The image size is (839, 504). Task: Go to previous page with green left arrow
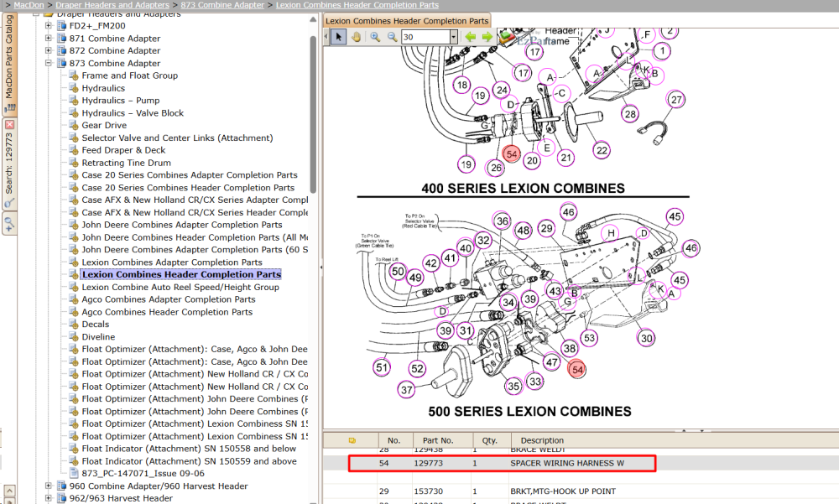471,37
